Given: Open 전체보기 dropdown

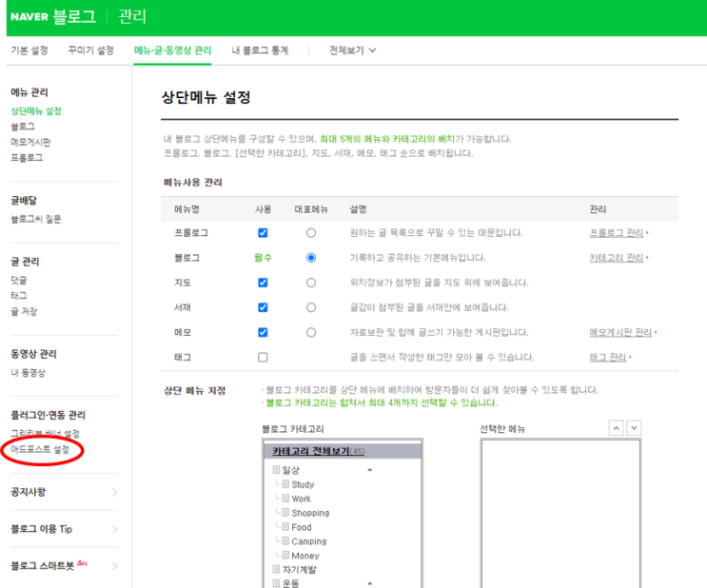Looking at the screenshot, I should click(352, 50).
